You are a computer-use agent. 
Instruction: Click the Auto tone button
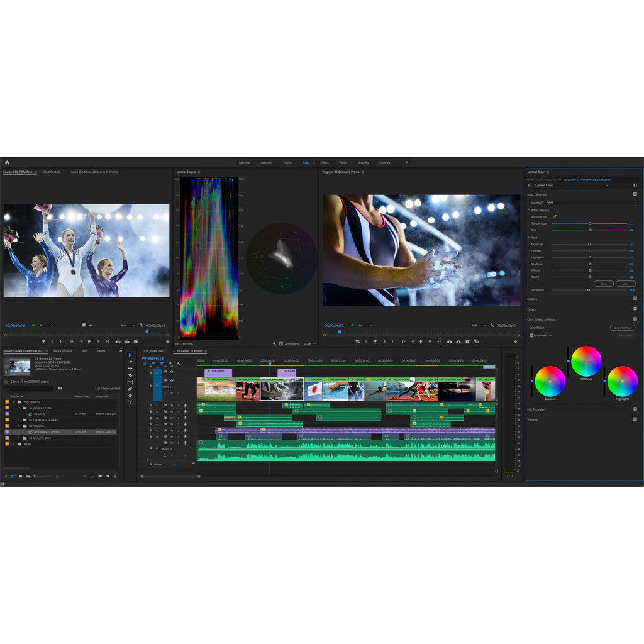click(626, 284)
